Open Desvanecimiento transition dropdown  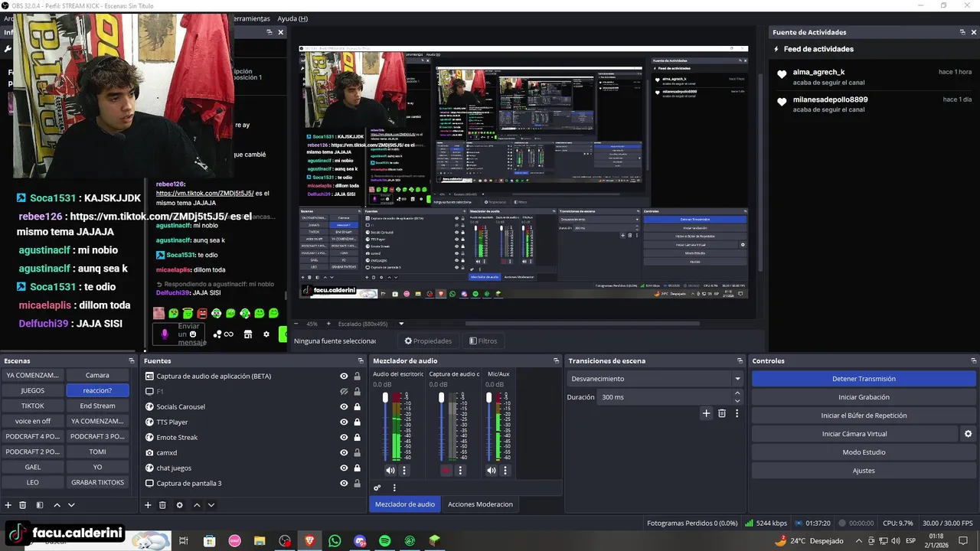655,379
